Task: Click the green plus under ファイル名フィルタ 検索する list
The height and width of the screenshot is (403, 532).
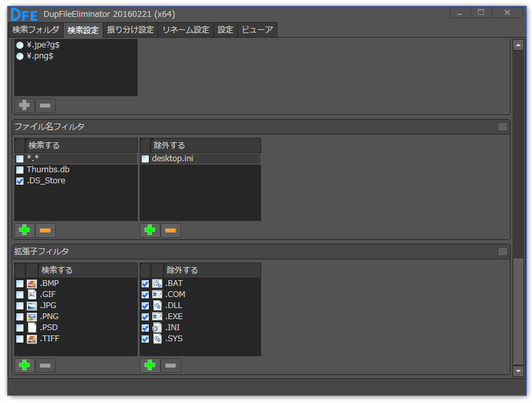Action: [x=25, y=230]
